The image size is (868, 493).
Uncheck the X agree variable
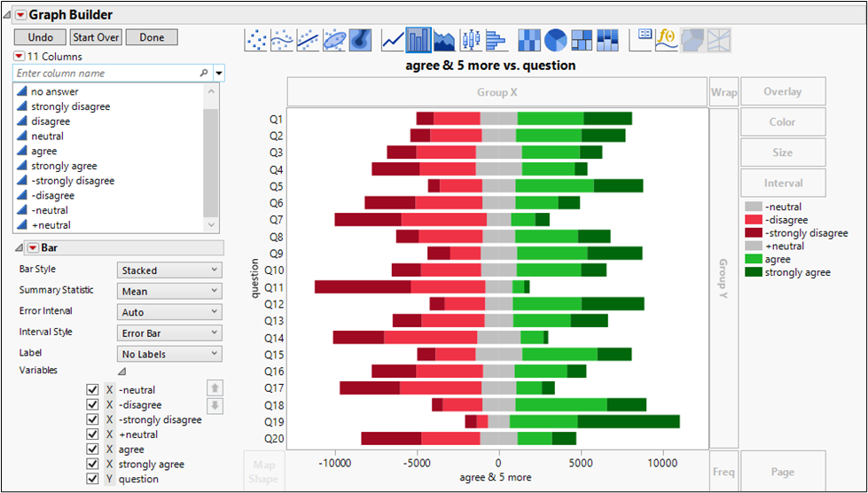[x=92, y=450]
